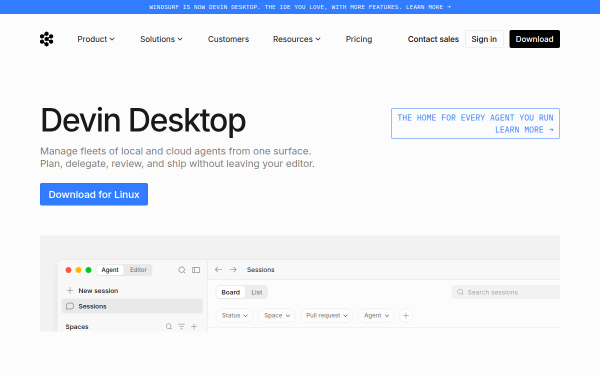Viewport: 600px width, 375px height.
Task: Click the Sign in button
Action: click(x=484, y=39)
